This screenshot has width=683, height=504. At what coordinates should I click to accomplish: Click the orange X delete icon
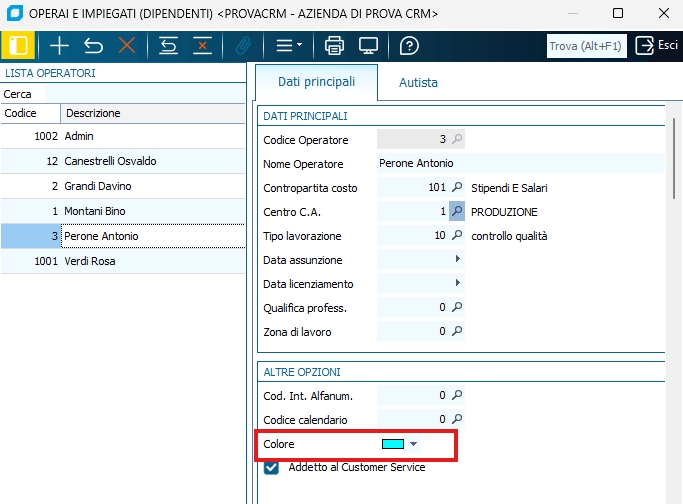tap(127, 45)
